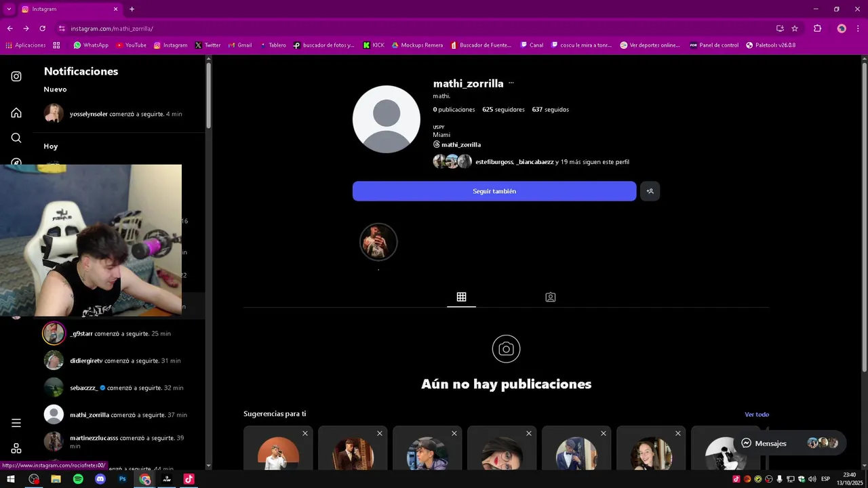Screen dimensions: 868x488
Task: Open Aplicaciones bookmarks shortcut
Action: [x=25, y=45]
